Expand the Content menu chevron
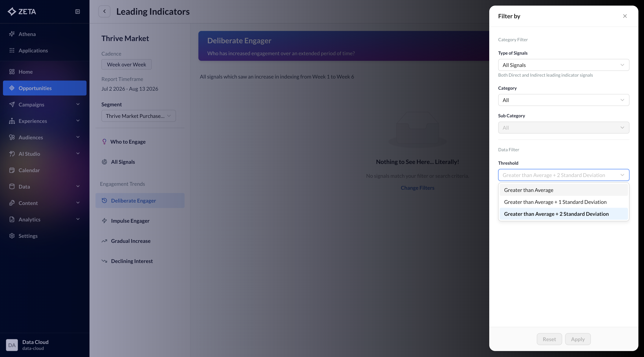Viewport: 644px width, 357px height. [78, 203]
